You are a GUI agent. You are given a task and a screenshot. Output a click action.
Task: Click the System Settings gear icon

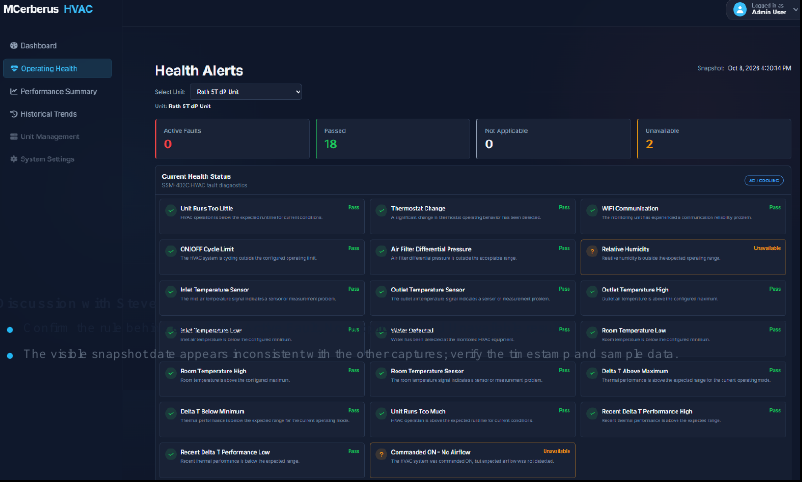pyautogui.click(x=14, y=159)
